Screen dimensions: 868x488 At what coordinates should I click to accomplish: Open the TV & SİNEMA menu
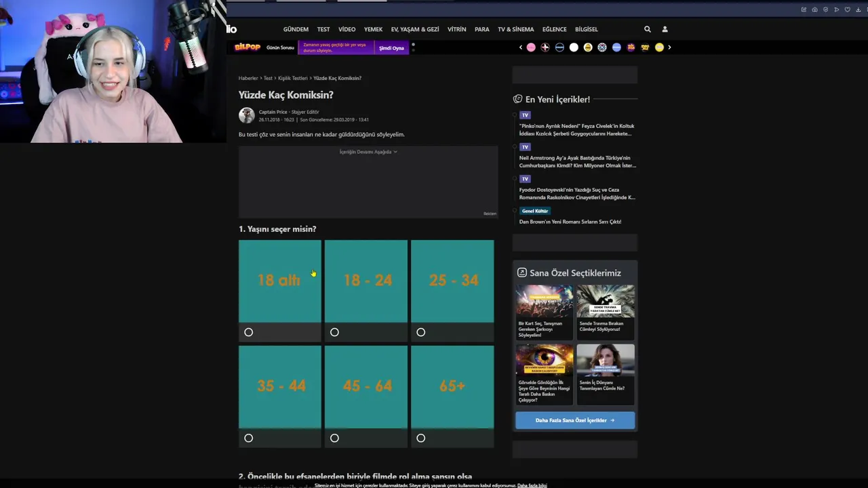tap(516, 29)
